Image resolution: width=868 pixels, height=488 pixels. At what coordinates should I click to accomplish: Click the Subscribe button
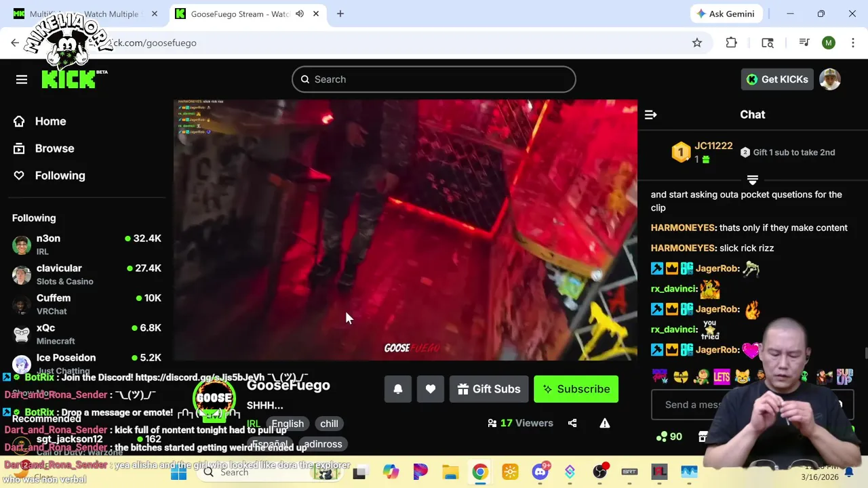pyautogui.click(x=576, y=389)
